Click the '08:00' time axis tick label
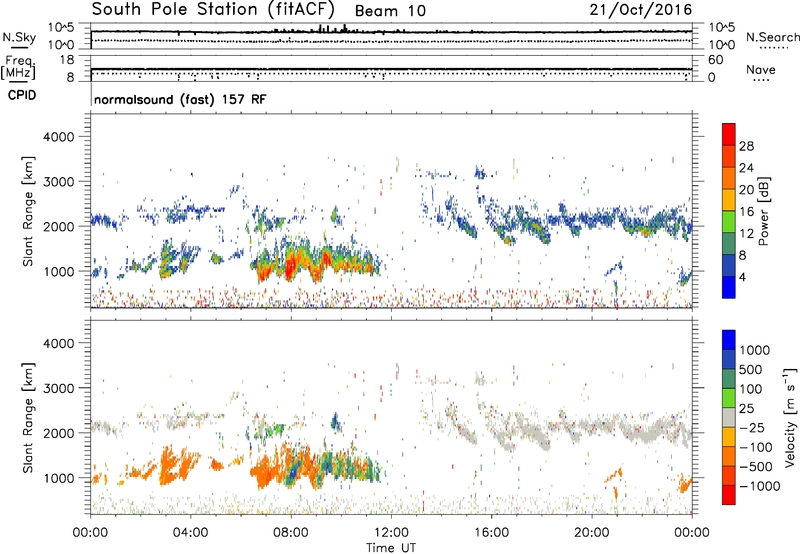Image resolution: width=800 pixels, height=554 pixels. 291,533
